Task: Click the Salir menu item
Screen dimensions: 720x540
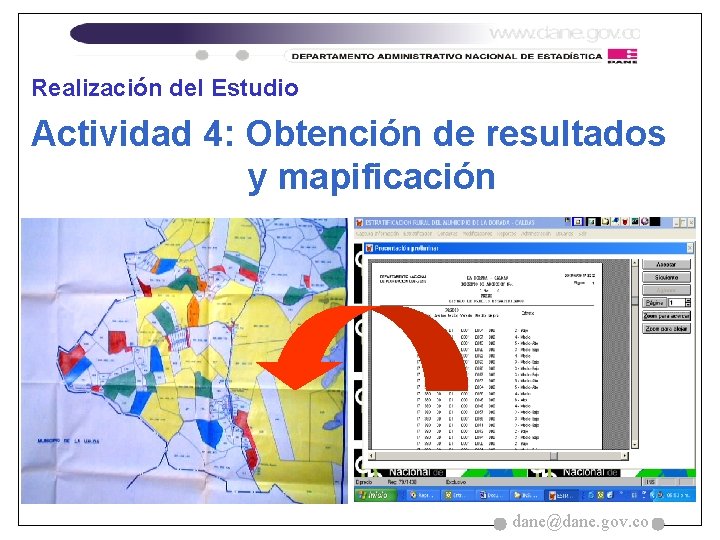Action: click(583, 234)
